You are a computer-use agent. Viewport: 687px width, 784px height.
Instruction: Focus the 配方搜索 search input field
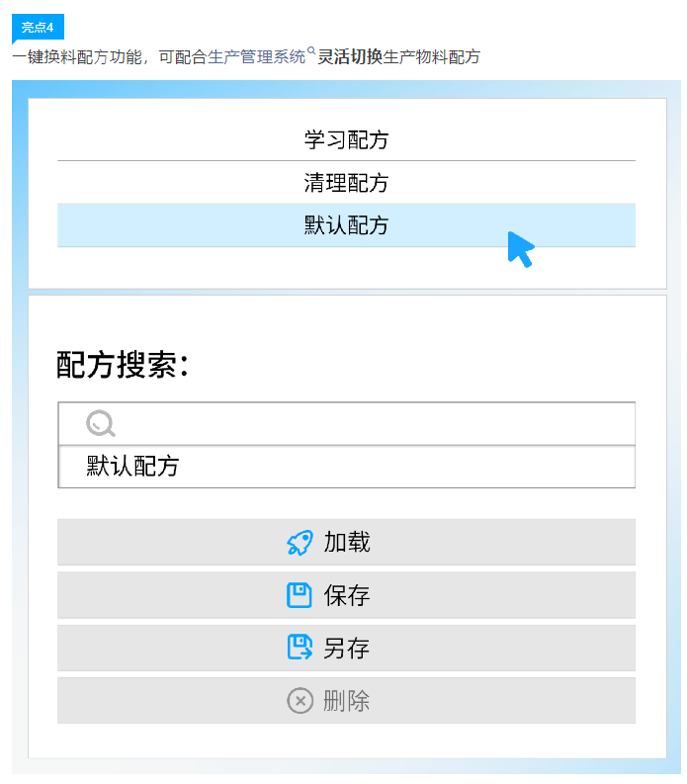(347, 423)
